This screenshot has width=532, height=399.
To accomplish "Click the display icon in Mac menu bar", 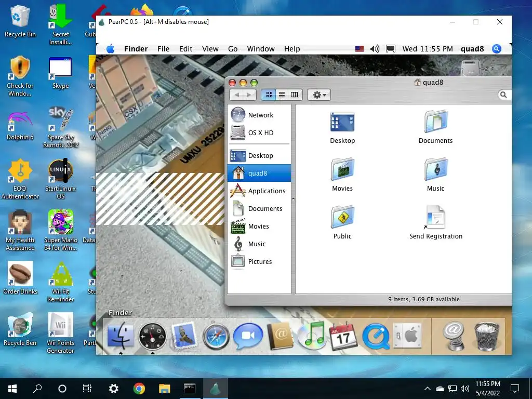I will [x=391, y=49].
